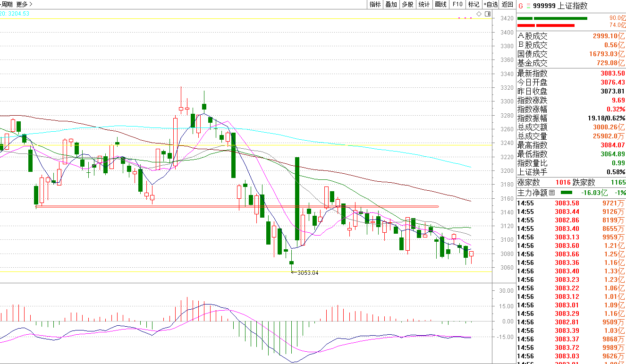Click the 基金成交 value 729.08亿
The width and height of the screenshot is (626, 364).
[610, 63]
